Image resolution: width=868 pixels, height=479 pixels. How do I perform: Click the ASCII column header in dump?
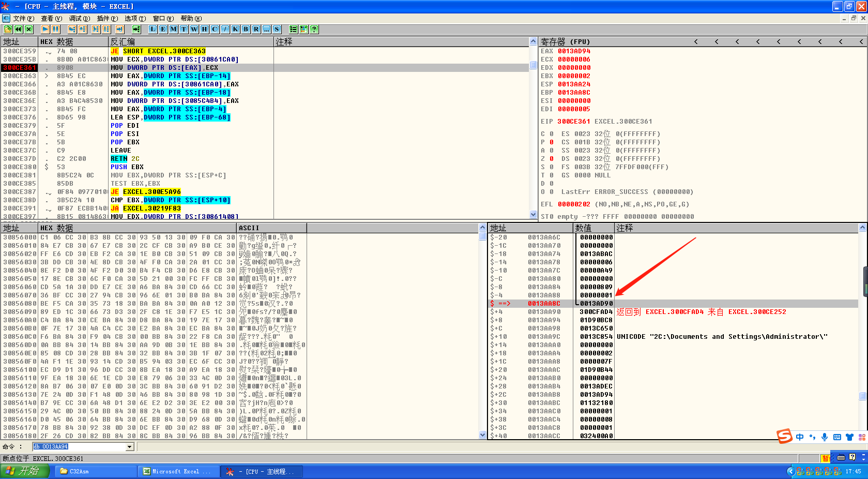271,228
